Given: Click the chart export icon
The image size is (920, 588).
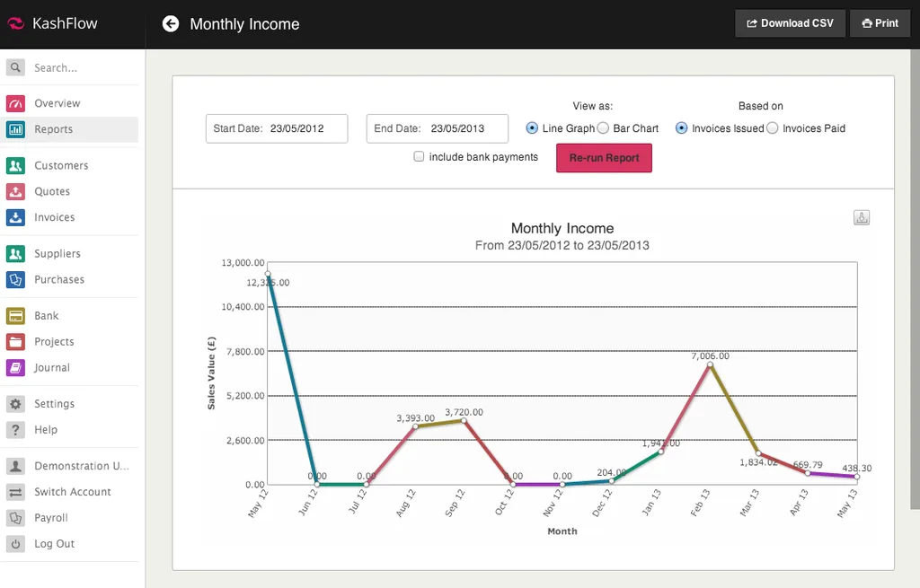Looking at the screenshot, I should coord(862,217).
